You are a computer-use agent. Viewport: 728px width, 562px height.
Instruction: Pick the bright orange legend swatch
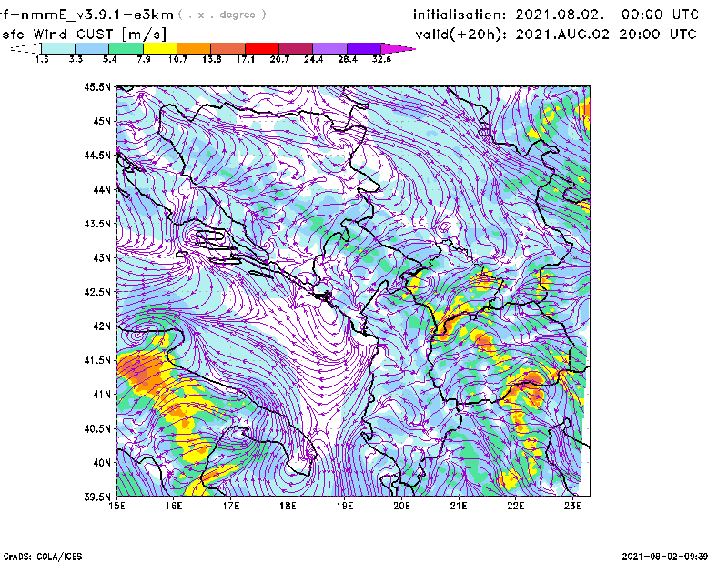(194, 48)
